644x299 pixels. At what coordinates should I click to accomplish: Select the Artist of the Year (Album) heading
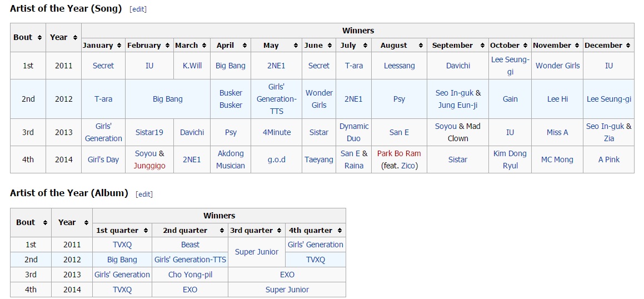(69, 193)
